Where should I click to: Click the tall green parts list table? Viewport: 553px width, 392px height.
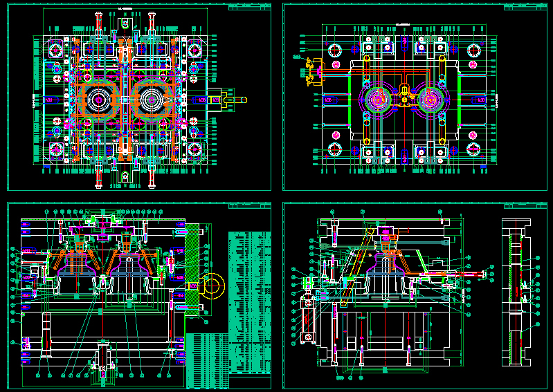250,302
